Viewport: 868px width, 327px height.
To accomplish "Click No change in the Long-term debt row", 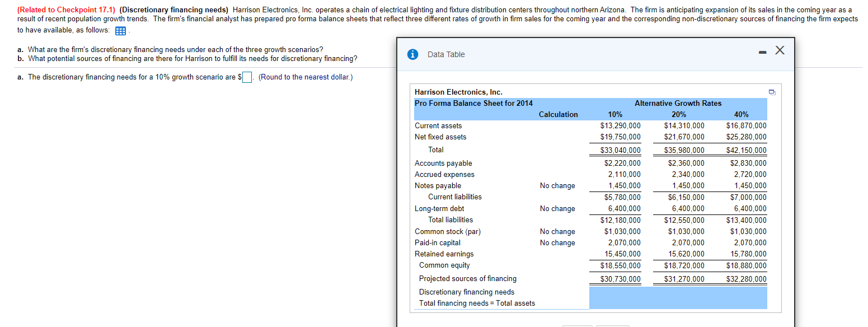I will [557, 209].
